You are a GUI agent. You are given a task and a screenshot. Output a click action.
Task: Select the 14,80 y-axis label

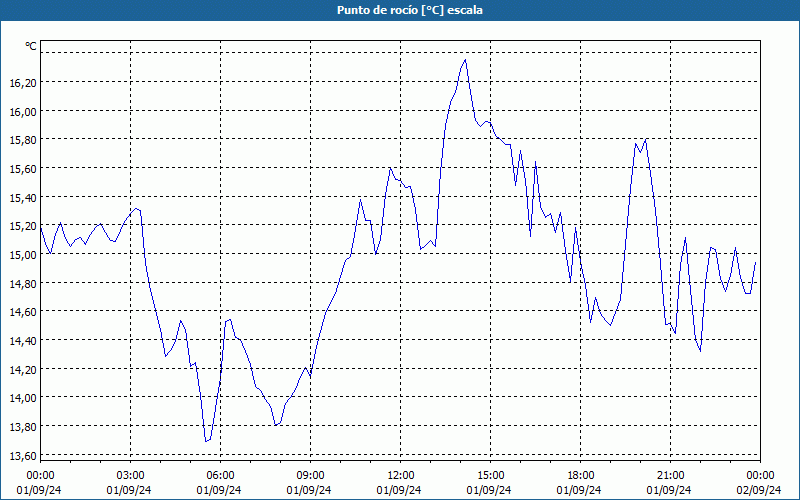(x=23, y=283)
